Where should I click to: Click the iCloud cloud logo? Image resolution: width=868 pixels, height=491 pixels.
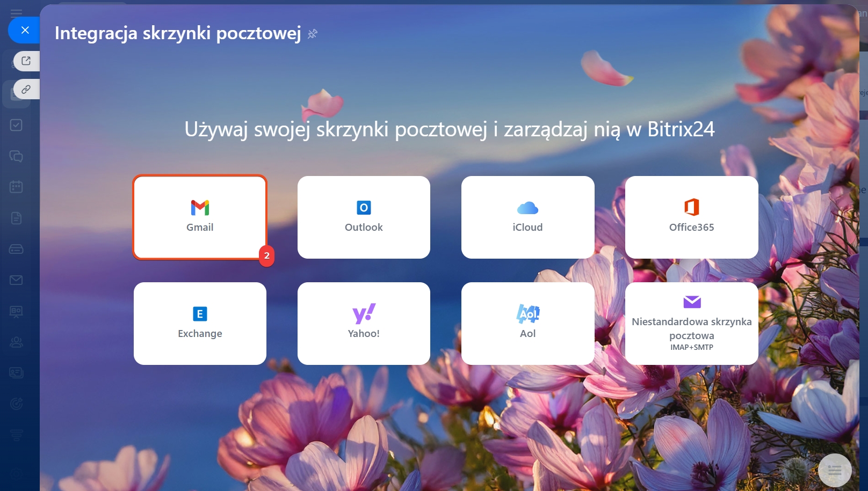coord(527,208)
